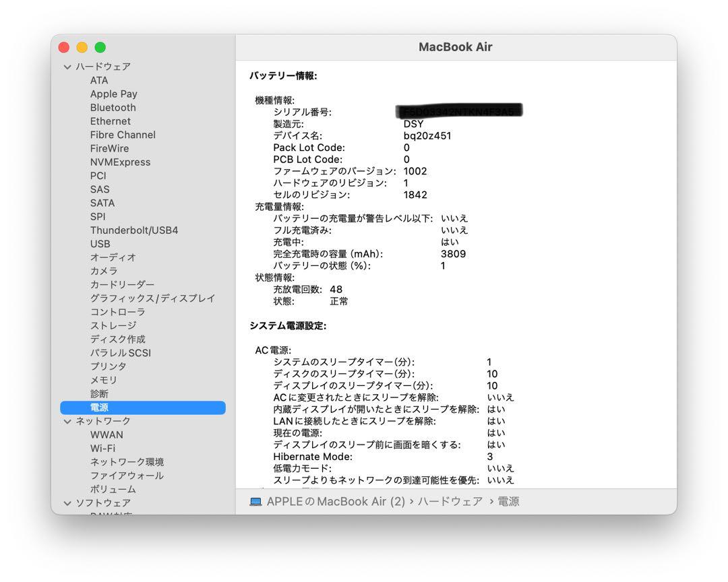The height and width of the screenshot is (582, 728).
Task: Click the ネットワーク category label
Action: tap(104, 422)
